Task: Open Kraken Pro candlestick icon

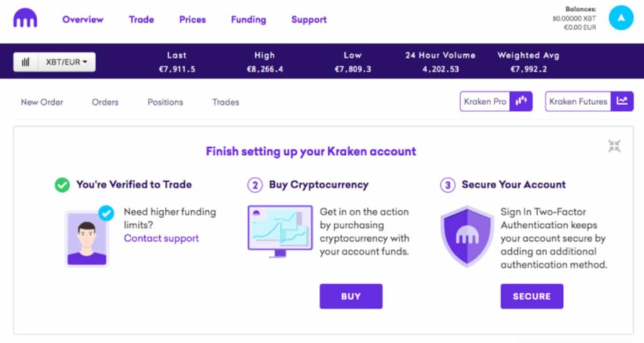Action: [521, 101]
